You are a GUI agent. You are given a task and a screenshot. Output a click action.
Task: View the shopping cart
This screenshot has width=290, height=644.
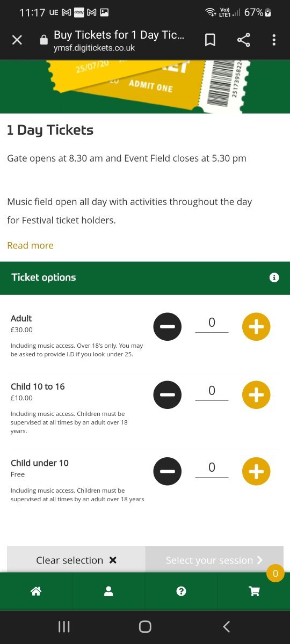click(x=254, y=591)
